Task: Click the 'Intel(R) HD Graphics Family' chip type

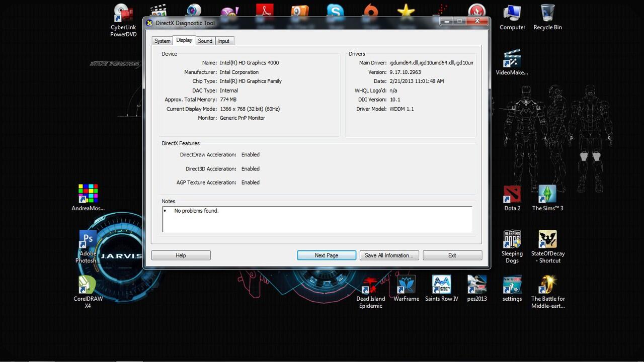Action: [251, 81]
